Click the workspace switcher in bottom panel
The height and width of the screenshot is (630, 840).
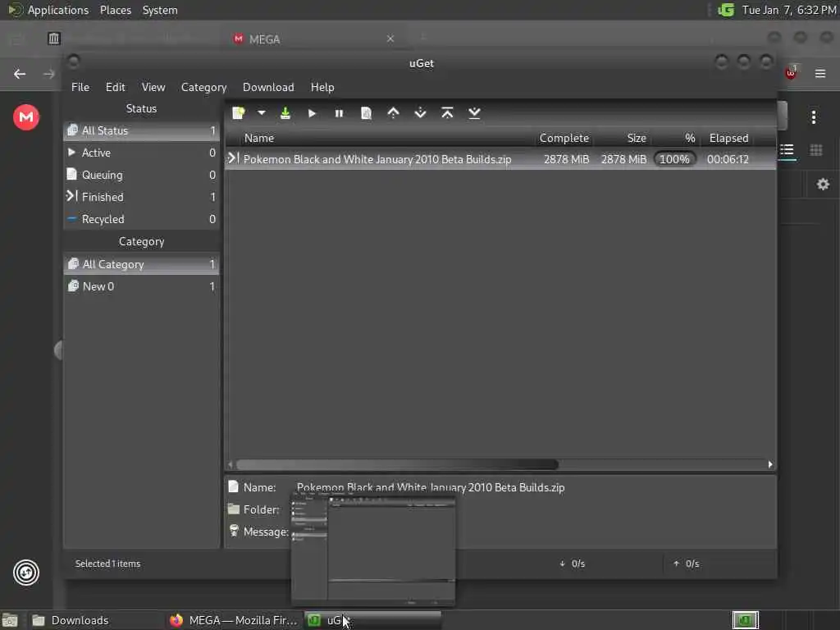[746, 620]
